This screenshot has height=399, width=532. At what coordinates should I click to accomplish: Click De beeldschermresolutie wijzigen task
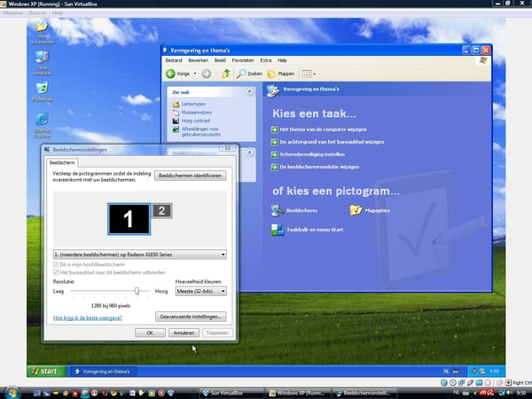pyautogui.click(x=319, y=167)
